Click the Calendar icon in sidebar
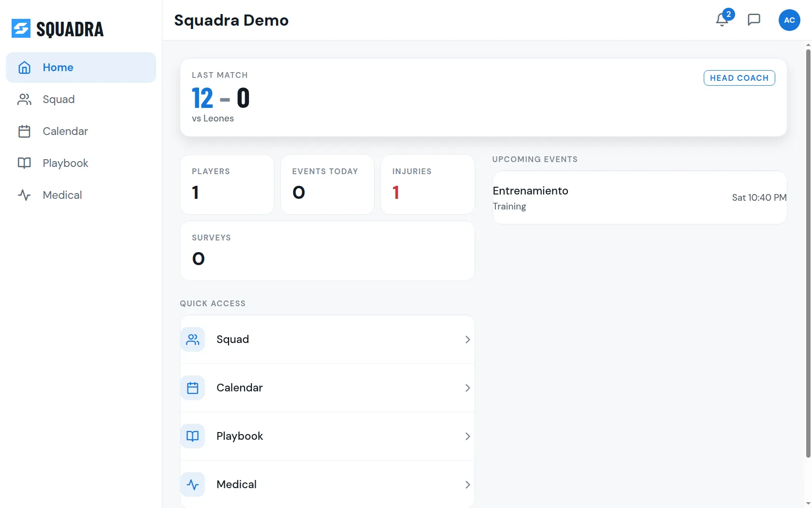This screenshot has height=508, width=812. coord(24,131)
